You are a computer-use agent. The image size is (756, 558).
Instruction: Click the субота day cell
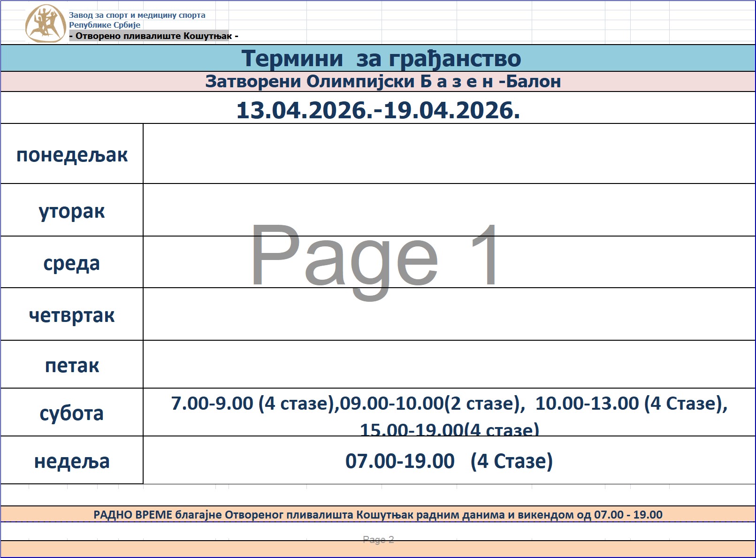pos(72,413)
